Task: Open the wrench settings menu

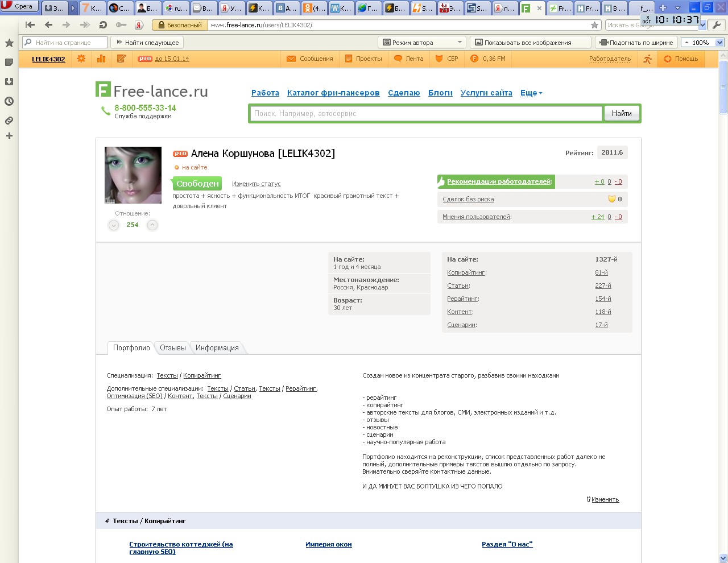Action: click(717, 25)
